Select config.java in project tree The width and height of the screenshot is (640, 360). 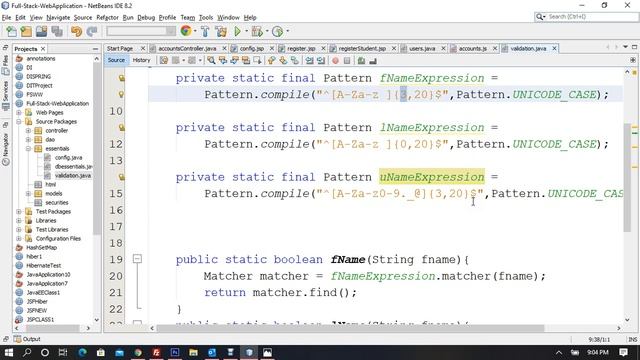click(68, 158)
